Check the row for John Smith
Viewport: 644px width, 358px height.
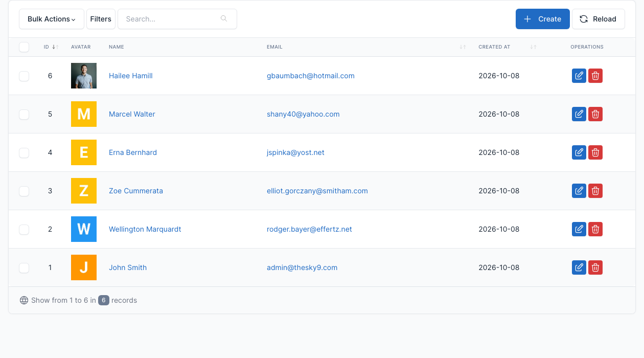(24, 267)
